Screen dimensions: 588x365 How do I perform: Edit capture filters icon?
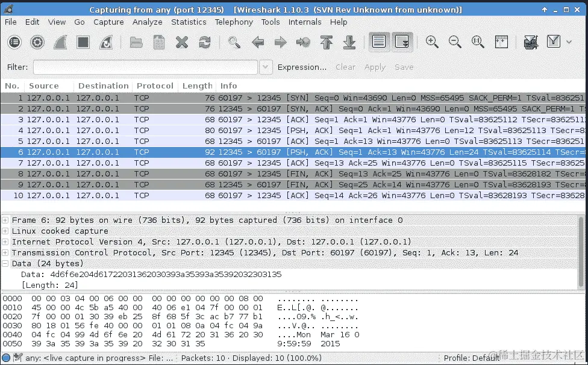click(x=531, y=42)
